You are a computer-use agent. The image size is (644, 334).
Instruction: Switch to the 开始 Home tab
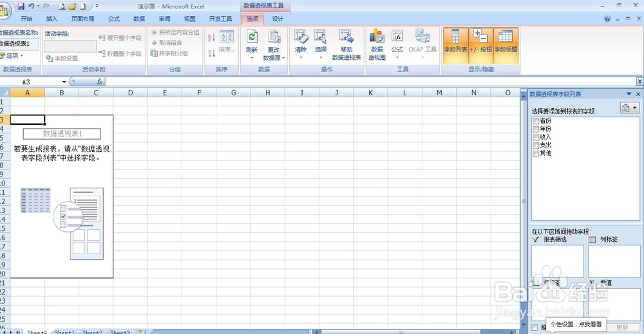point(26,19)
